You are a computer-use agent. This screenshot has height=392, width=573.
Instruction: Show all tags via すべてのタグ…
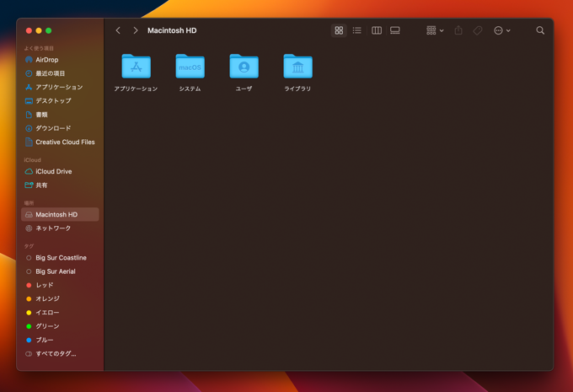[x=60, y=353]
